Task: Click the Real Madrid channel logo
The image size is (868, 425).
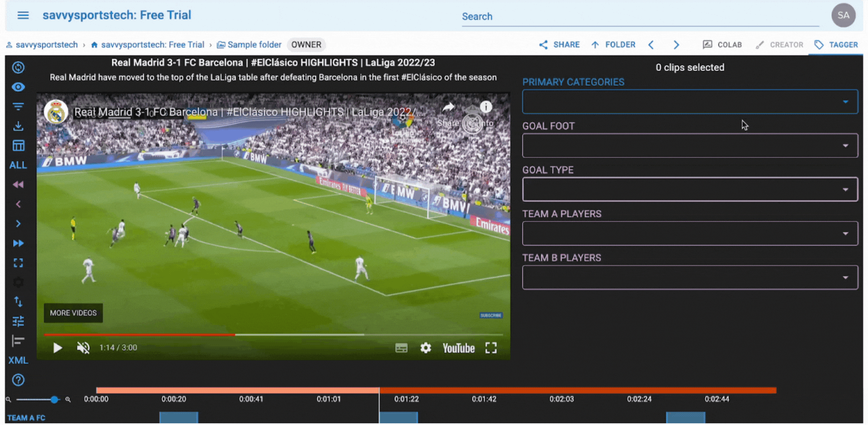Action: (x=56, y=112)
